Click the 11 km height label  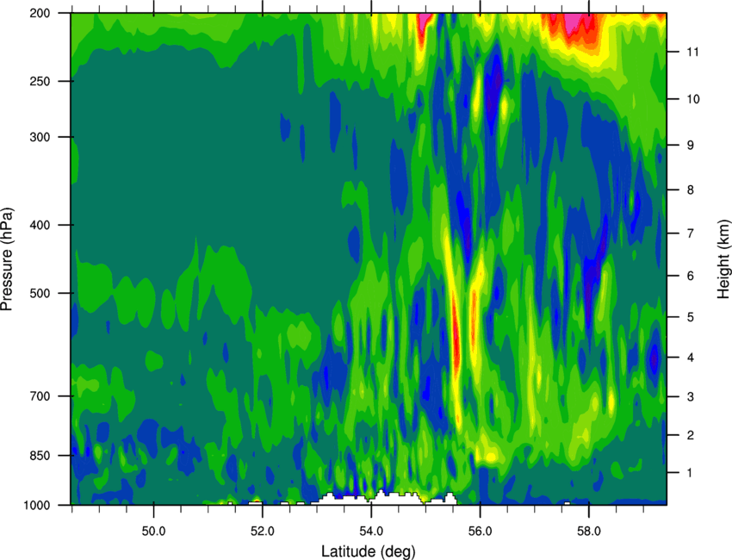[692, 52]
